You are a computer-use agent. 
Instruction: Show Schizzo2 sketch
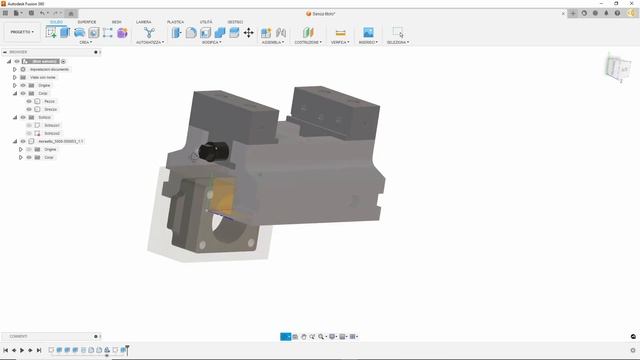(29, 133)
